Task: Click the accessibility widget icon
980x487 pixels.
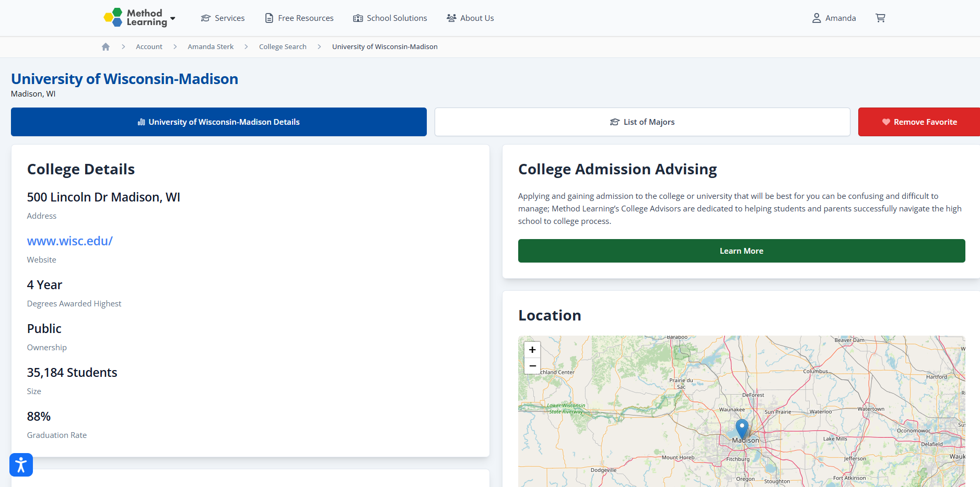Action: [21, 465]
